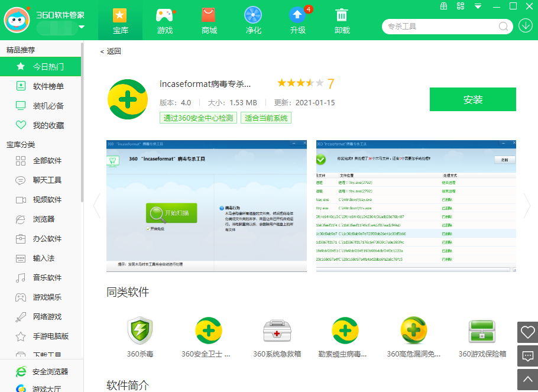The height and width of the screenshot is (392, 538).
Task: Click the right arrow beside screenshots
Action: pyautogui.click(x=527, y=206)
